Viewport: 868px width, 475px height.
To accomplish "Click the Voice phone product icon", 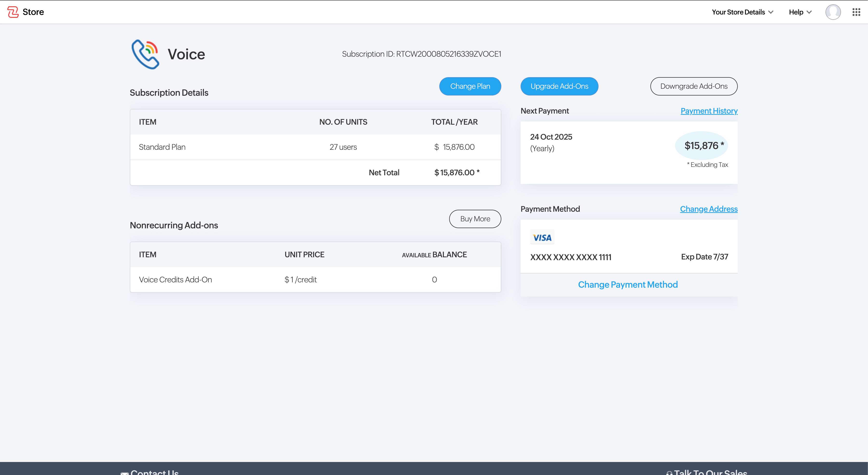I will (x=145, y=54).
